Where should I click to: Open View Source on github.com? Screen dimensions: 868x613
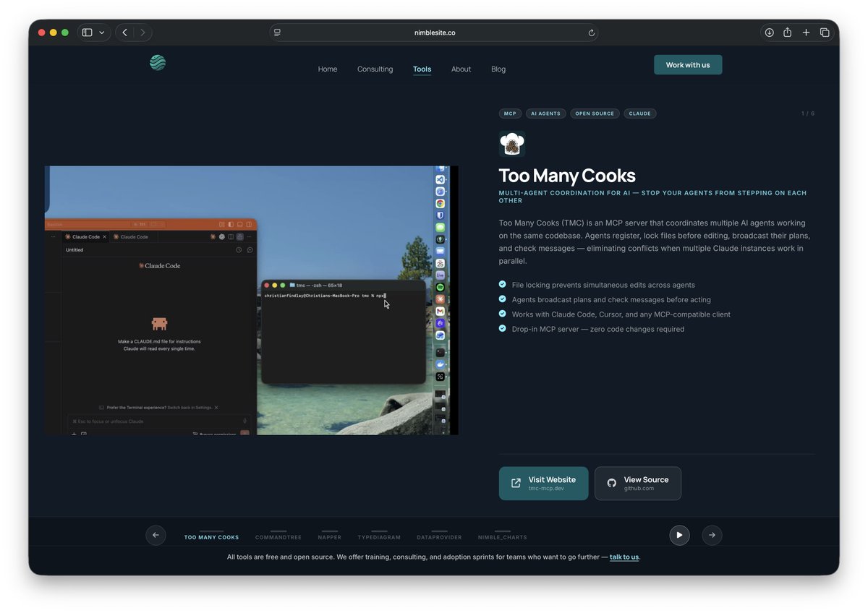point(638,484)
